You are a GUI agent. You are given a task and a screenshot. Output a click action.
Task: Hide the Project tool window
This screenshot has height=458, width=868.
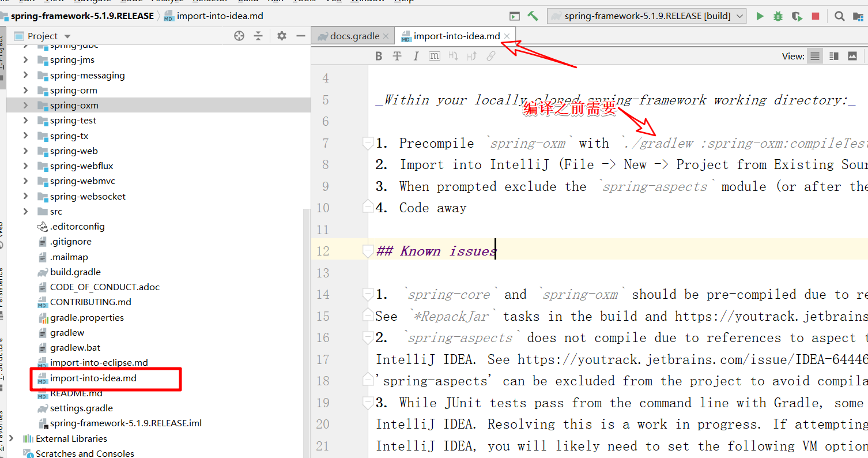(301, 36)
